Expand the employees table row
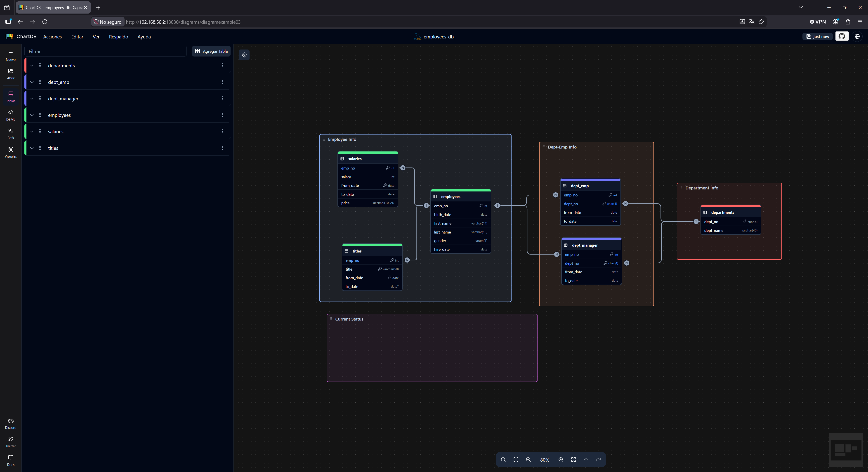Image resolution: width=868 pixels, height=472 pixels. coord(32,115)
